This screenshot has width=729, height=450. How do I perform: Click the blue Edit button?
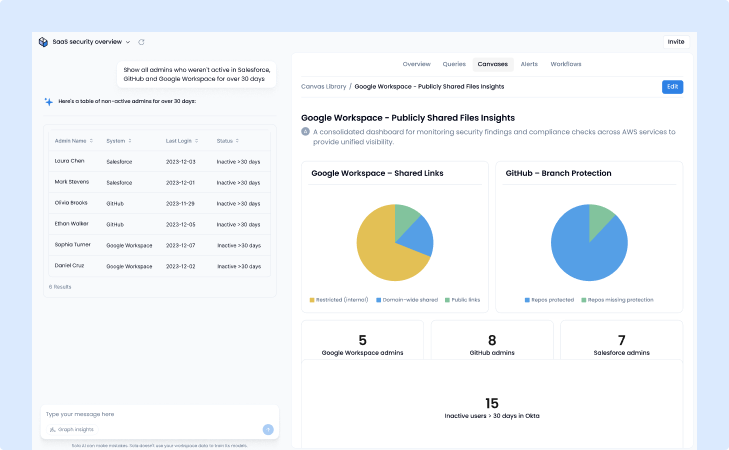[x=673, y=87]
